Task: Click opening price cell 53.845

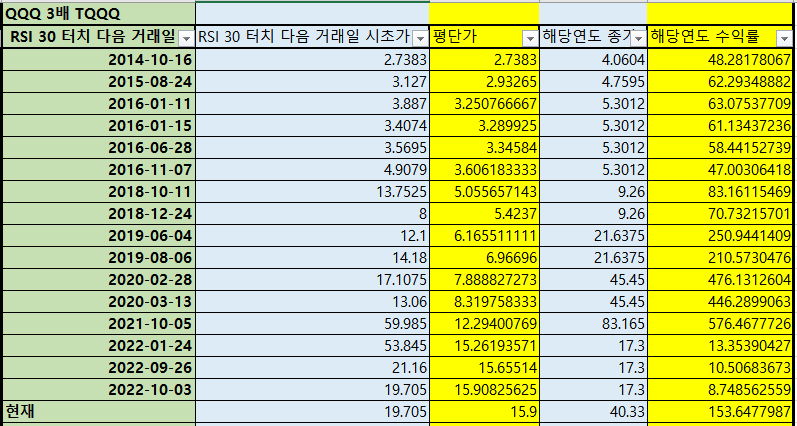Action: [x=313, y=346]
